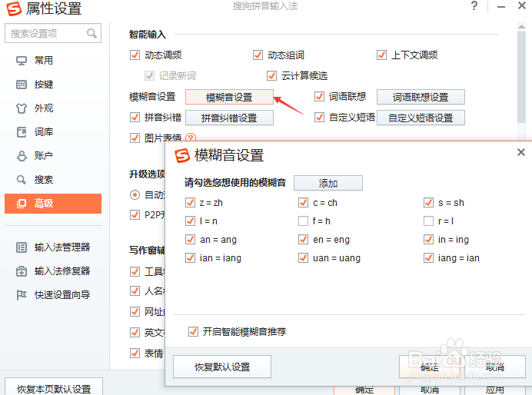Enable the r = l fuzzy pinyin option

coord(428,221)
